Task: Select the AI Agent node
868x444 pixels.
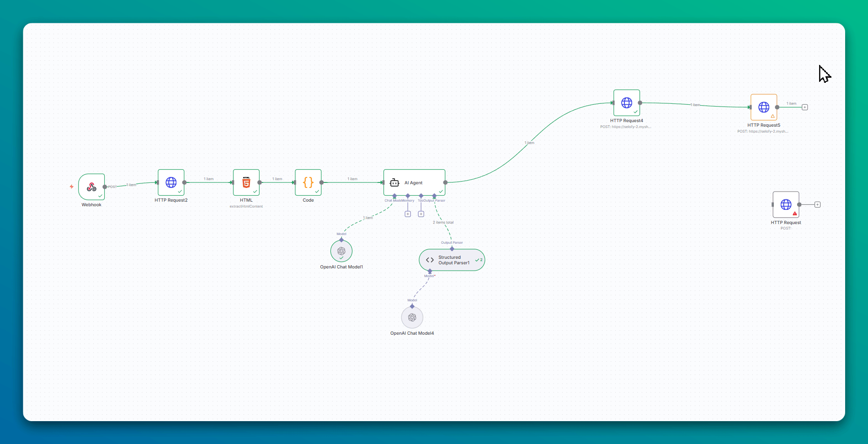Action: click(414, 182)
